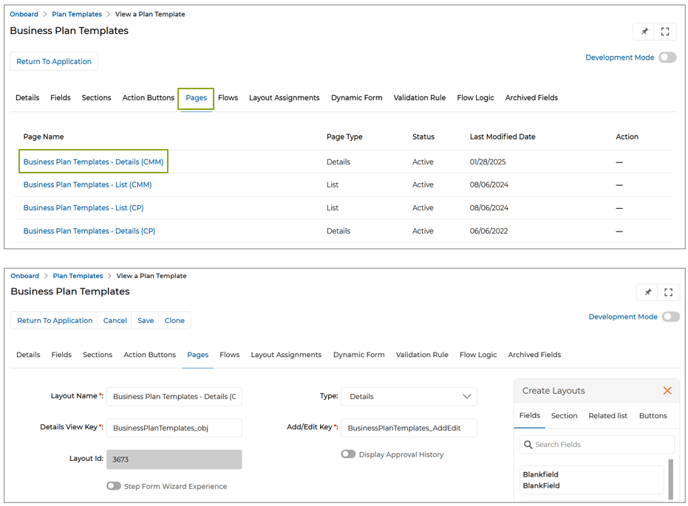This screenshot has height=506, width=688.
Task: Click the Create Layouts fields list scrollbar
Action: [x=669, y=477]
